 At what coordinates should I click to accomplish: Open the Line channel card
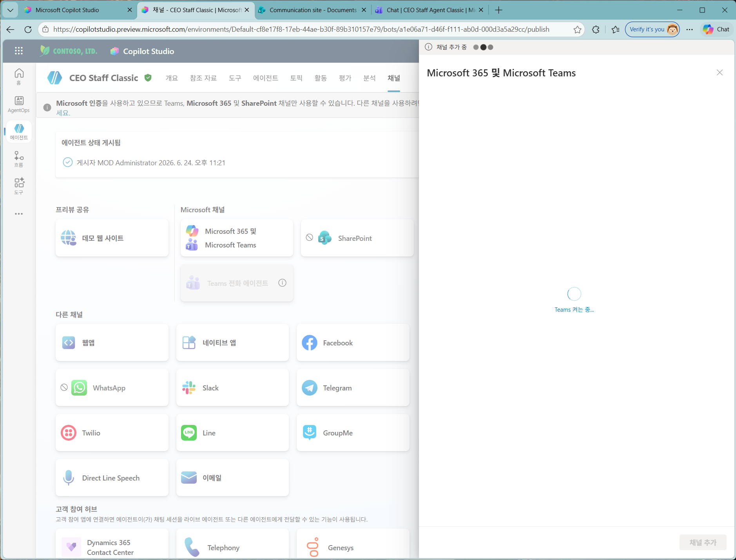click(x=232, y=433)
